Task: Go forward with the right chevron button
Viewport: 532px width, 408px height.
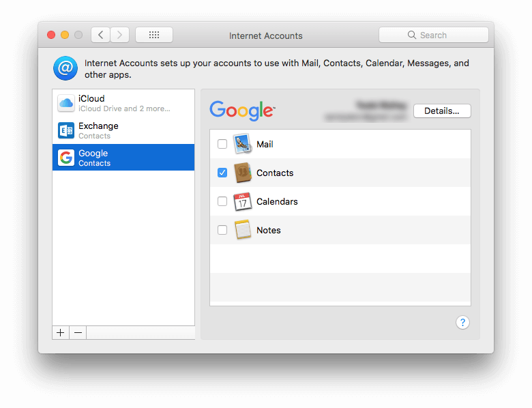Action: tap(119, 35)
